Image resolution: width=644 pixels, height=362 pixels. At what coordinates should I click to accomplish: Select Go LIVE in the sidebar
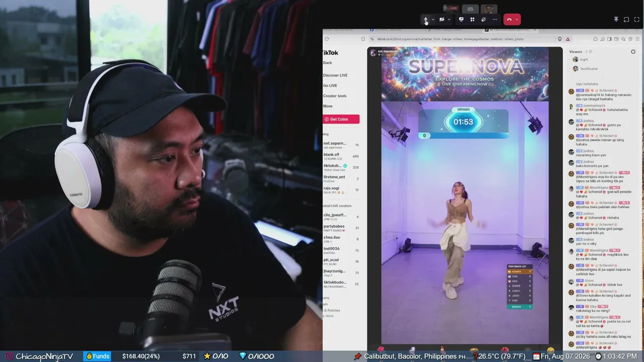click(330, 85)
